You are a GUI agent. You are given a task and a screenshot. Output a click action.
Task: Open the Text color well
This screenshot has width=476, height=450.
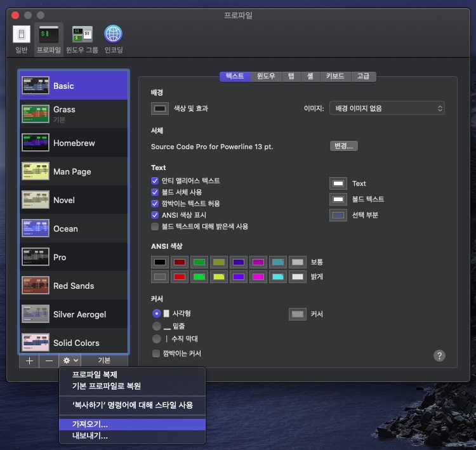[338, 183]
